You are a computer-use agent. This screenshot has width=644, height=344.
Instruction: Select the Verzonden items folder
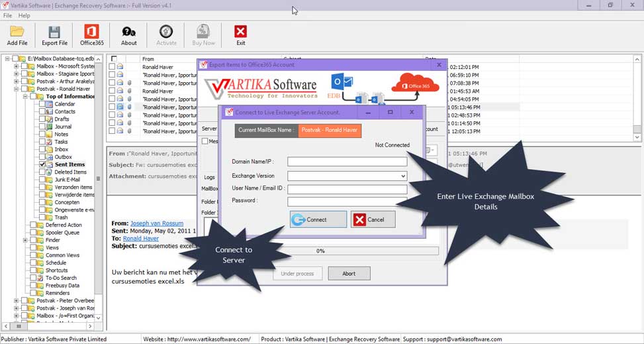pos(73,187)
